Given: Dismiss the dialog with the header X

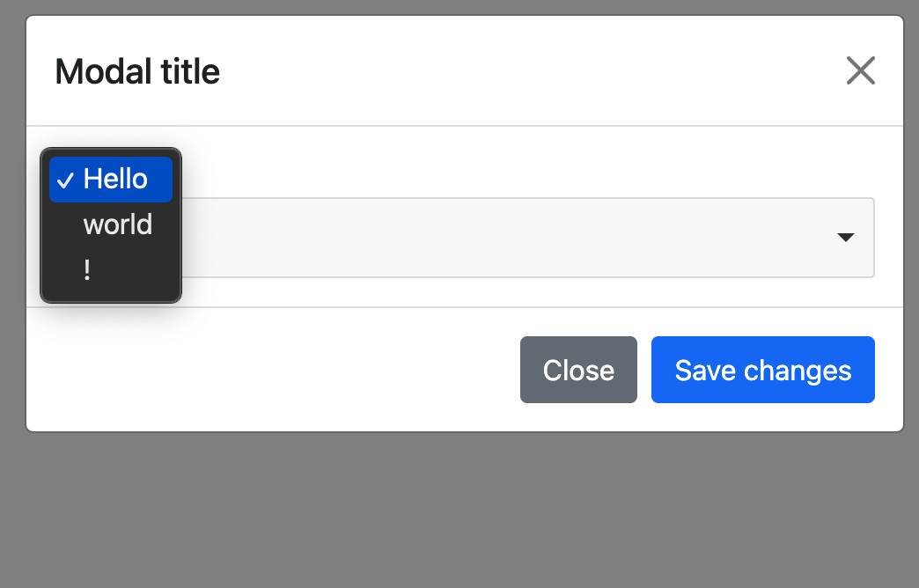Looking at the screenshot, I should pyautogui.click(x=860, y=70).
